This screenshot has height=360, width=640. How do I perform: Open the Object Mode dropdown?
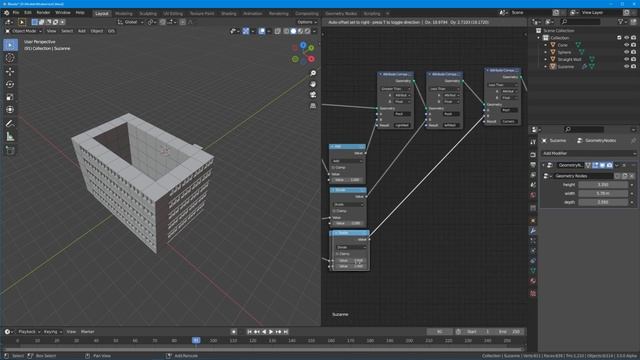pyautogui.click(x=24, y=31)
